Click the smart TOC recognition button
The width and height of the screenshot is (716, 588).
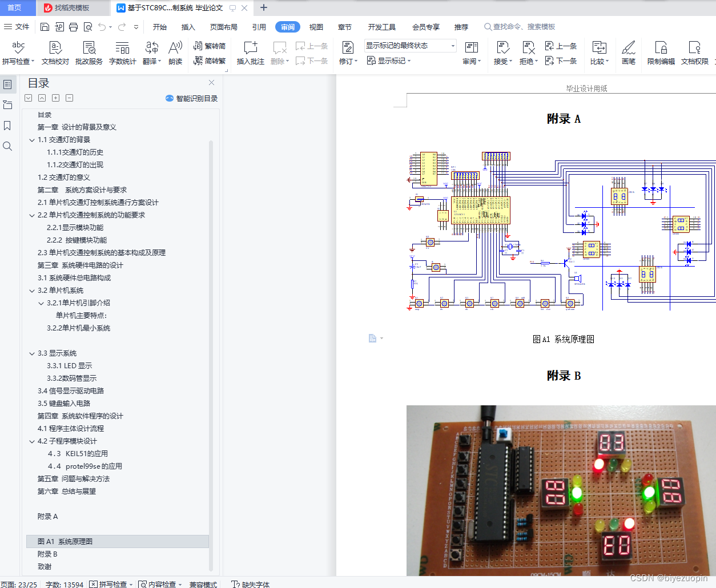coord(191,98)
